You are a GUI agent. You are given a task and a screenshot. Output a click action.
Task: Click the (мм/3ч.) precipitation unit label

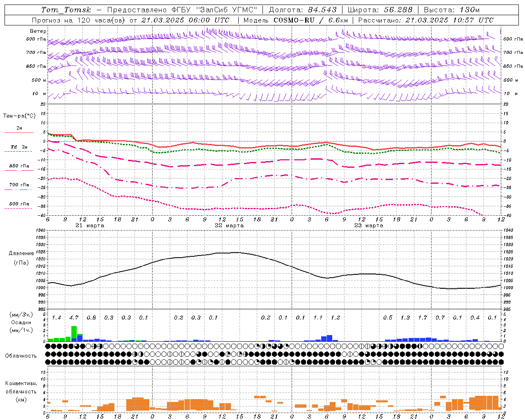[x=22, y=315]
